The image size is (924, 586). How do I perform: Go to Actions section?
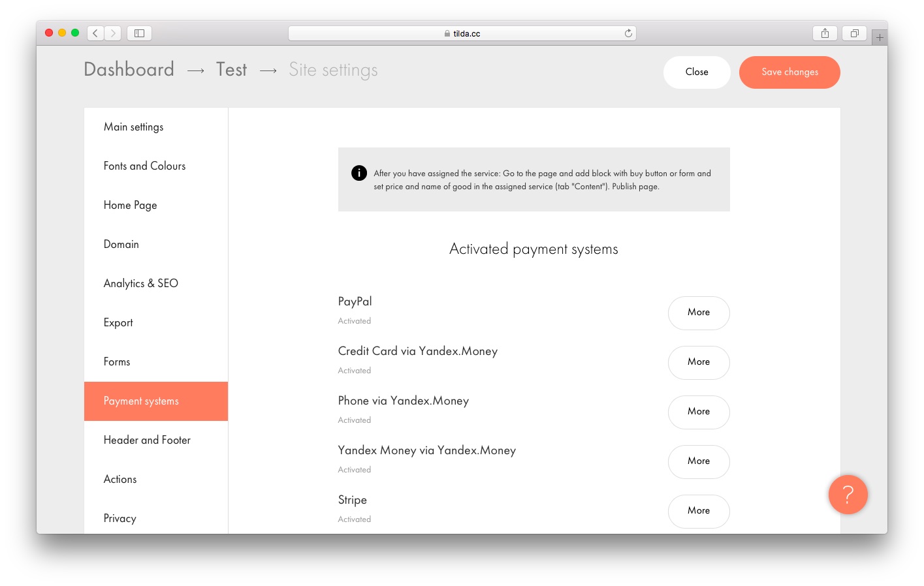pyautogui.click(x=156, y=480)
